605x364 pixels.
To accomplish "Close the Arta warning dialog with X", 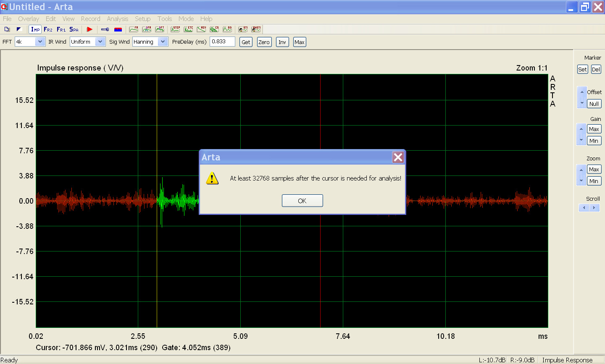I will [x=398, y=157].
